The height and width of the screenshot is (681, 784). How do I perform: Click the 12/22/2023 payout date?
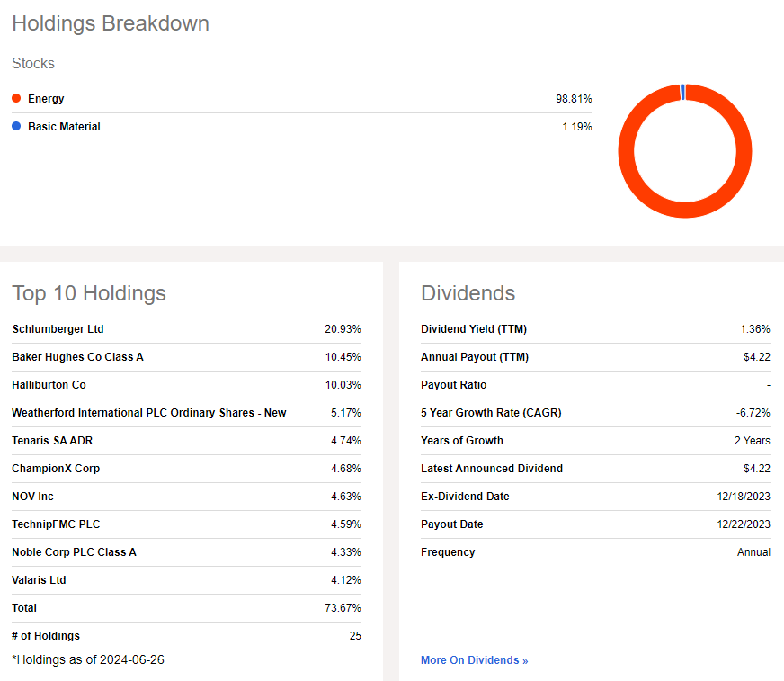[x=744, y=524]
